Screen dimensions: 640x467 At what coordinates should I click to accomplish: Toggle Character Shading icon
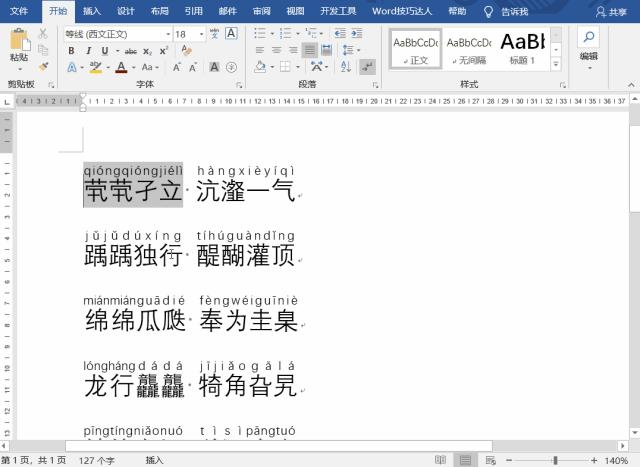[214, 67]
